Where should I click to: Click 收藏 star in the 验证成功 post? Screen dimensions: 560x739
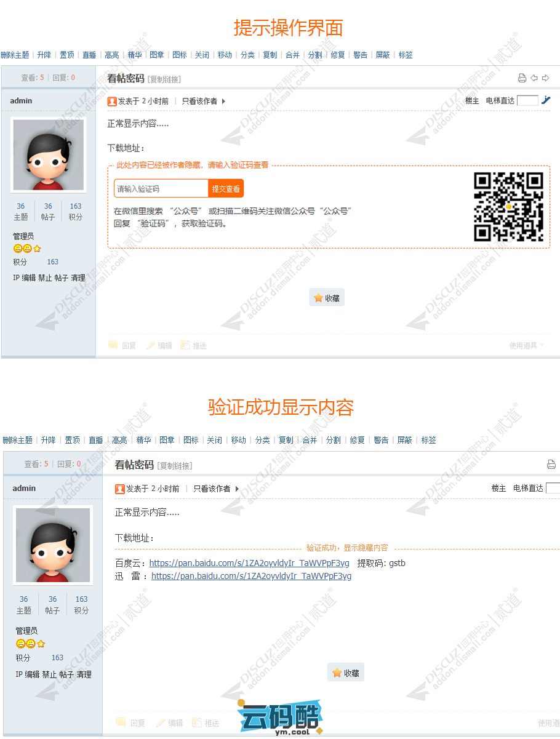coord(337,673)
